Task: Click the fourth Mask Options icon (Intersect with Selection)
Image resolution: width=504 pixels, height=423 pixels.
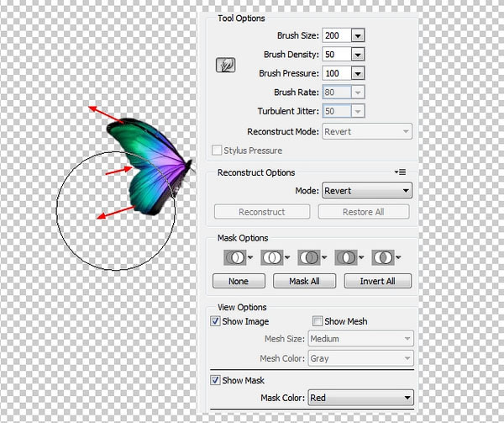Action: [x=345, y=257]
